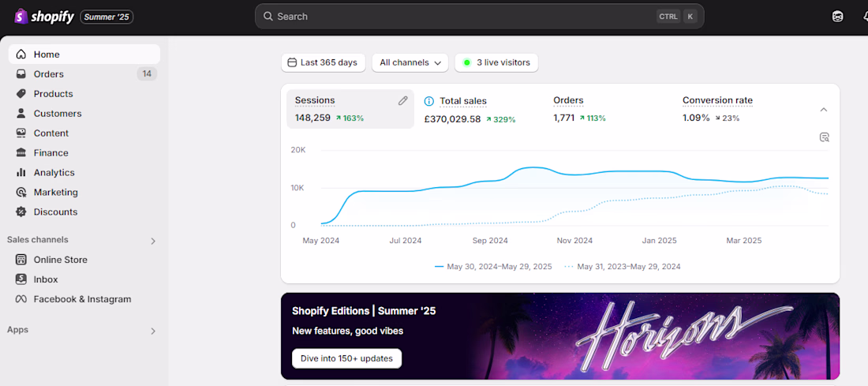The width and height of the screenshot is (868, 386).
Task: Open the Sidekick assistant icon
Action: coord(837,17)
